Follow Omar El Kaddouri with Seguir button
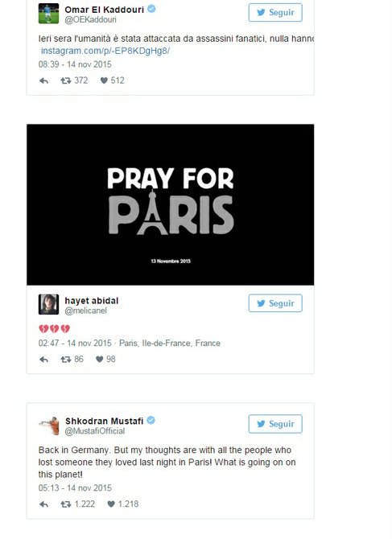This screenshot has height=539, width=392. [275, 13]
